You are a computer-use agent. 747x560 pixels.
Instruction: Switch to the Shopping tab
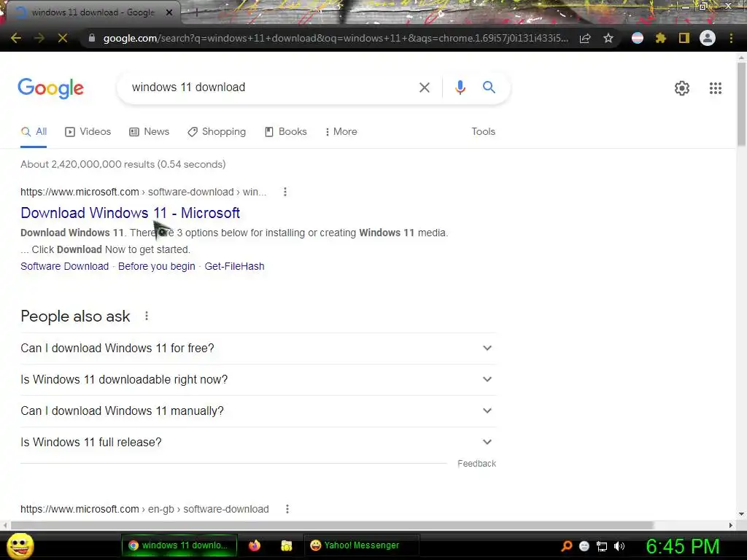pos(217,132)
